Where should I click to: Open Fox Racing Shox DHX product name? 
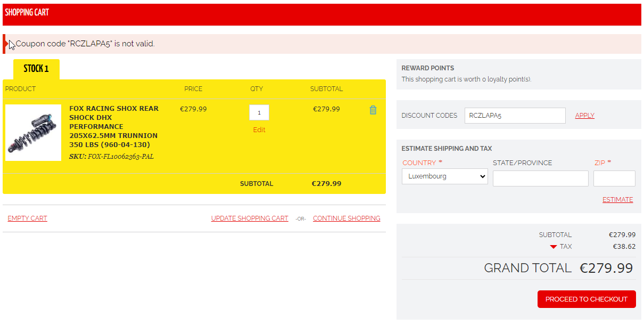[113, 126]
